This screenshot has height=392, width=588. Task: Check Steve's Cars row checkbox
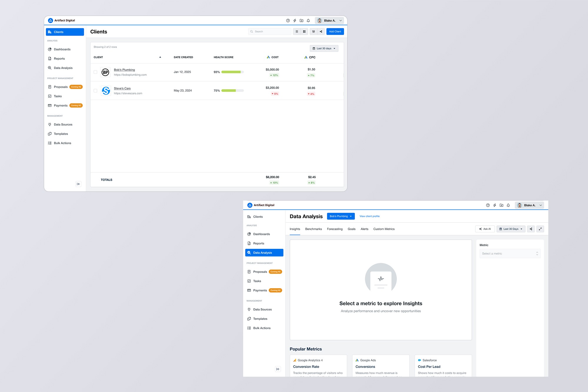(x=95, y=91)
